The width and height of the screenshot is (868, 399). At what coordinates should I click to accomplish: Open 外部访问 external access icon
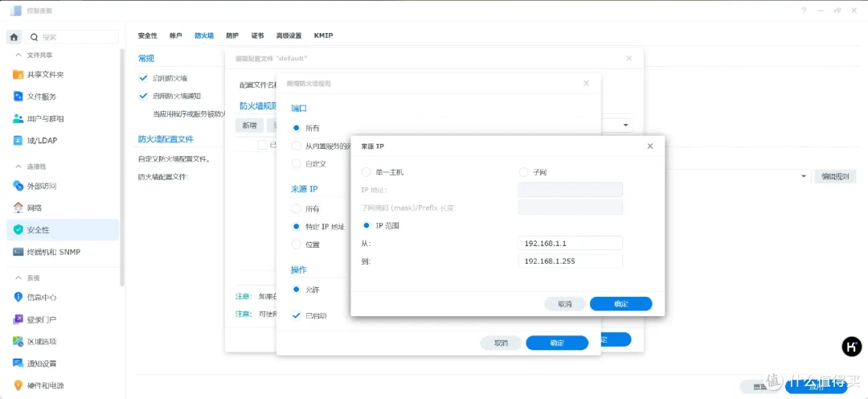tap(18, 186)
